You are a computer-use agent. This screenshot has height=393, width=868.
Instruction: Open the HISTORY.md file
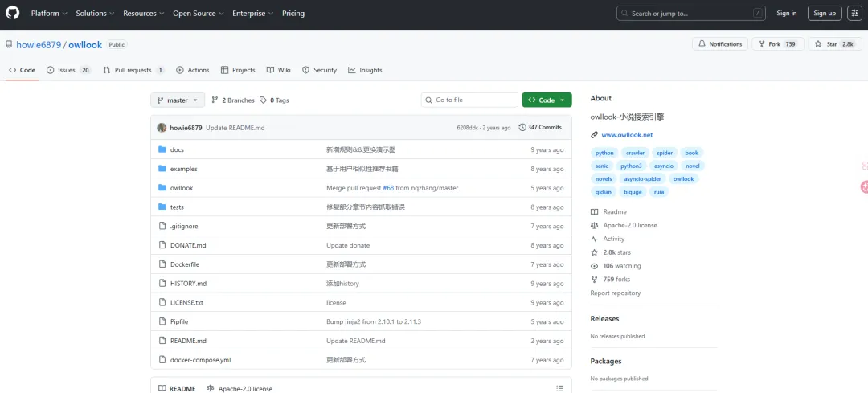tap(188, 284)
